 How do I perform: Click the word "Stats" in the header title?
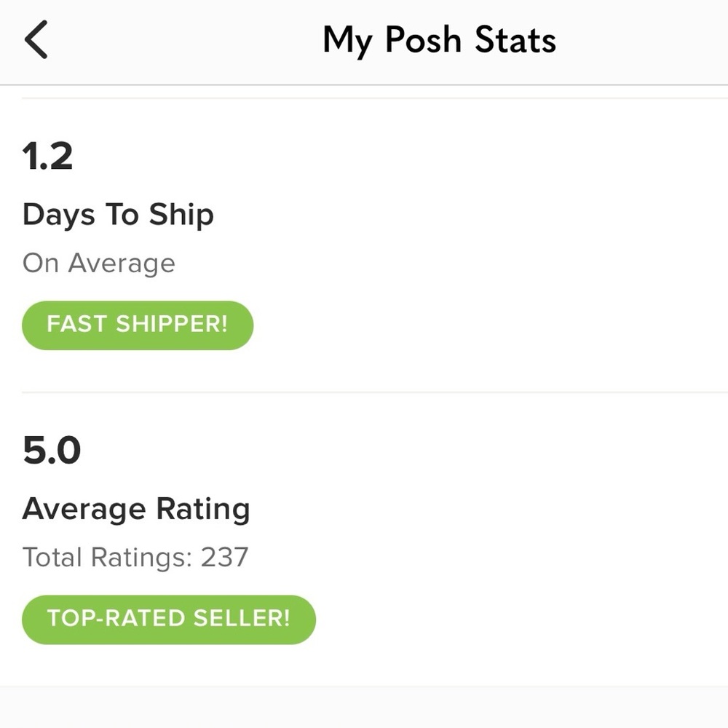click(515, 39)
